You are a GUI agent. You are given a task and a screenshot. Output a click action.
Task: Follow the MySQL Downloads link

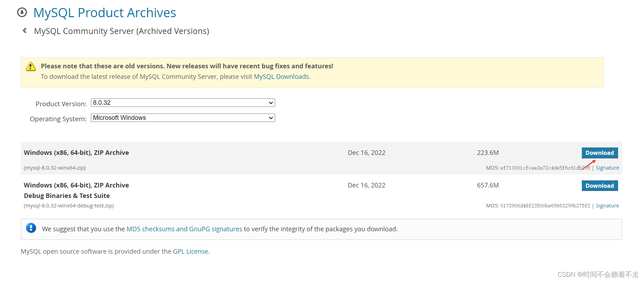pyautogui.click(x=281, y=76)
